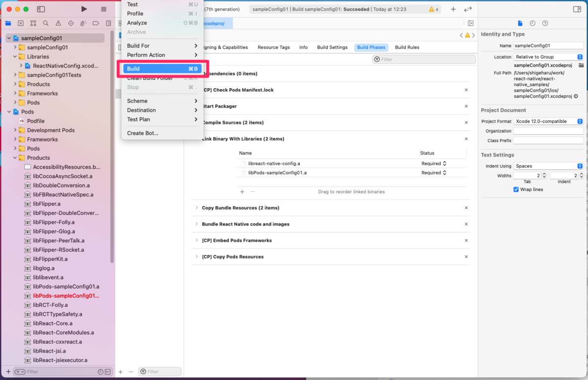Open the Symbol navigator icon
This screenshot has width=588, height=380.
(x=33, y=23)
